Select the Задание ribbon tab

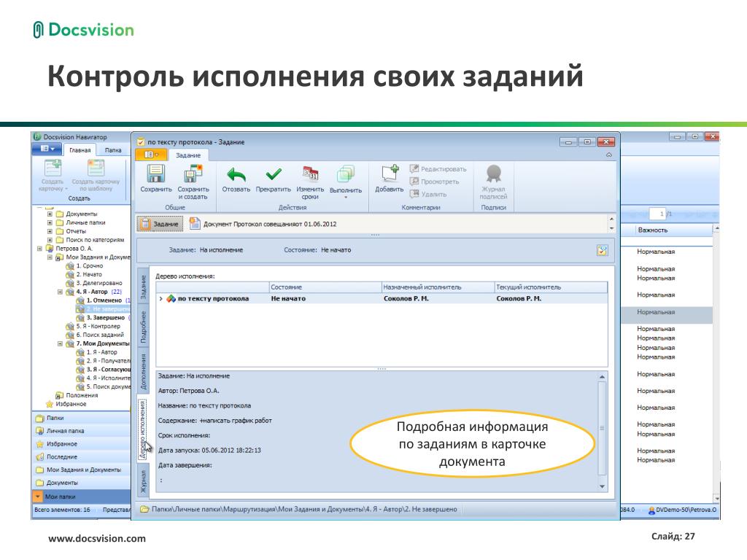[x=188, y=155]
